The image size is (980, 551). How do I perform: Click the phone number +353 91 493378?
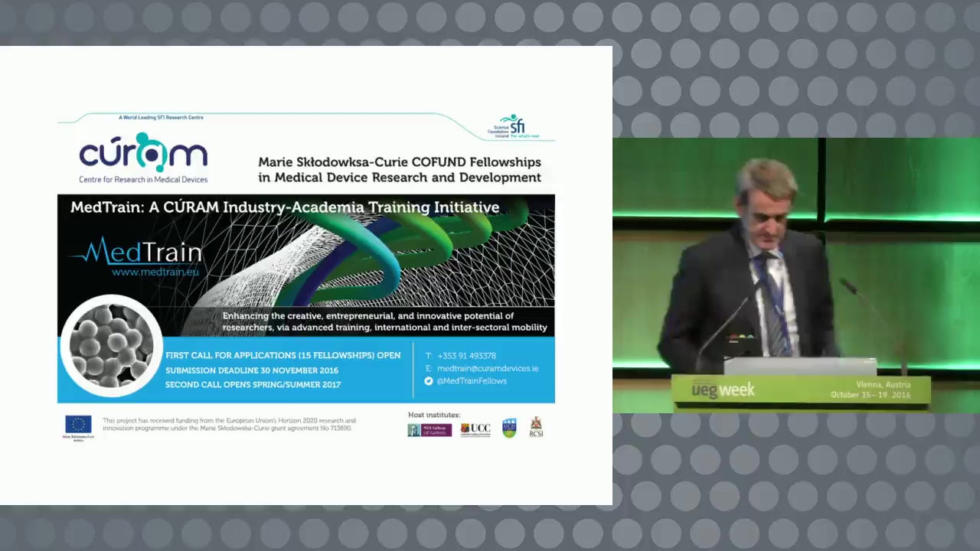[x=466, y=356]
